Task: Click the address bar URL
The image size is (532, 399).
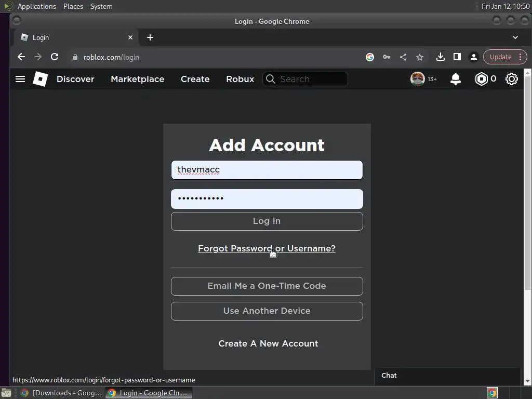Action: 111,57
